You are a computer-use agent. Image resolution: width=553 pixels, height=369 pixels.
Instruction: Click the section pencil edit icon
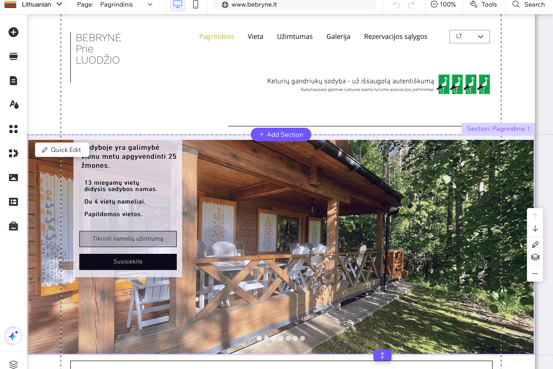point(535,244)
